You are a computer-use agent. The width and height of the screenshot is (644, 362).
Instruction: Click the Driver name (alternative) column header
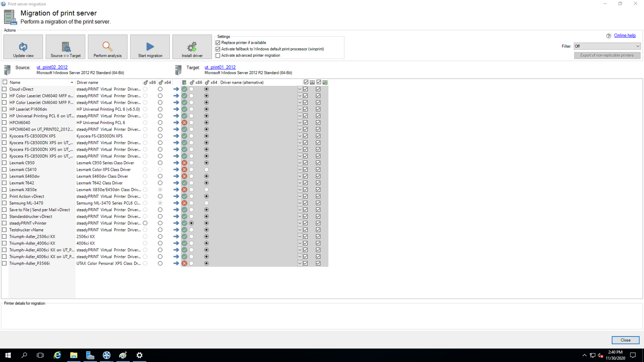pyautogui.click(x=261, y=82)
